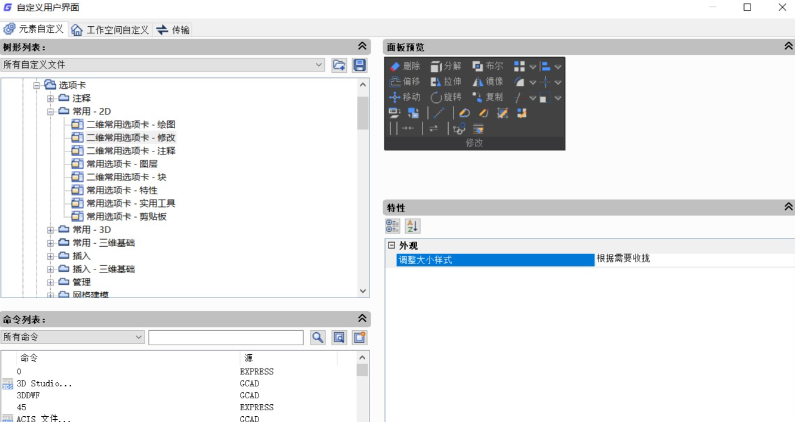Select 常用选项卡 - 图层 tree item
The image size is (795, 422).
(121, 163)
